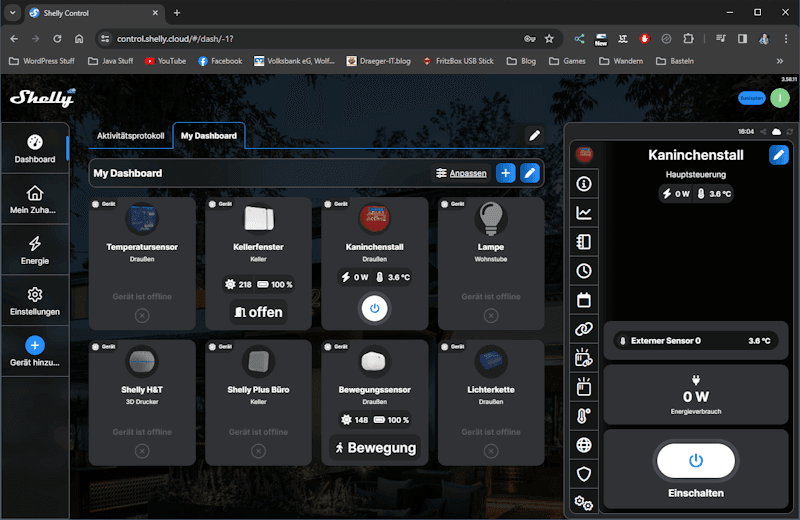Viewport: 800px width, 520px height.
Task: Open Einstellungen in the left sidebar
Action: 35,301
